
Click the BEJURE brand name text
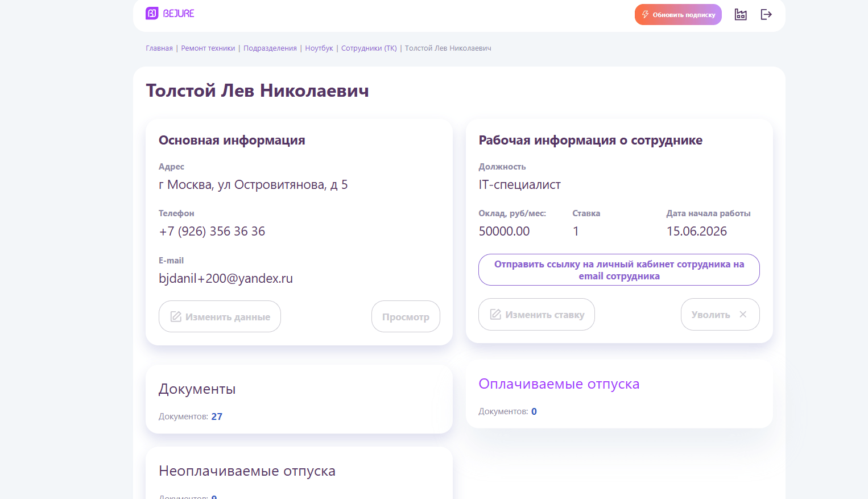pyautogui.click(x=179, y=13)
